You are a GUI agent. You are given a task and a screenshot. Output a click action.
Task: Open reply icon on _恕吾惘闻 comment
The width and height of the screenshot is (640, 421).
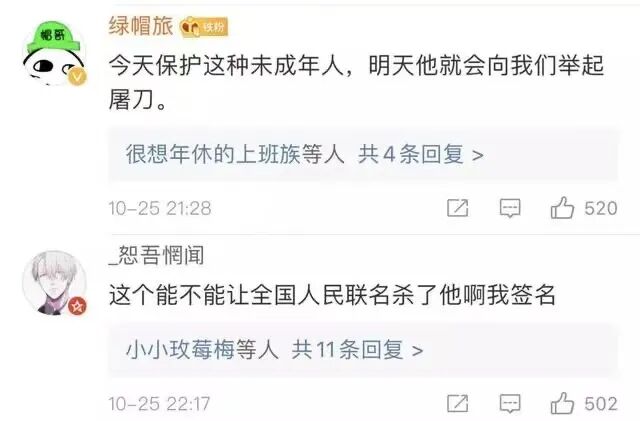tap(510, 404)
